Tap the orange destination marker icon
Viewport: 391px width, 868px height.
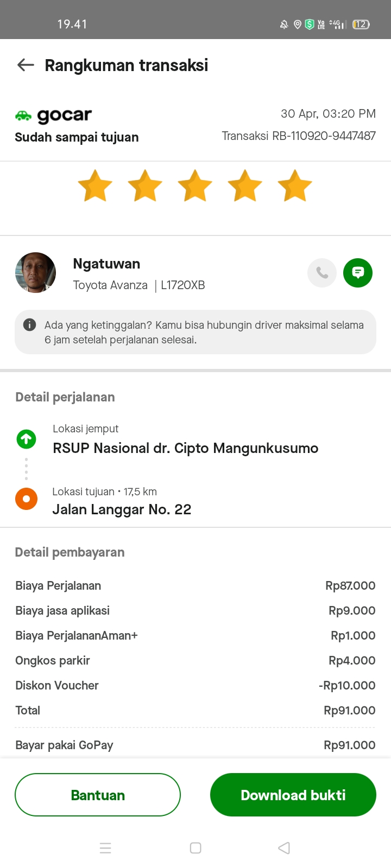[x=26, y=499]
